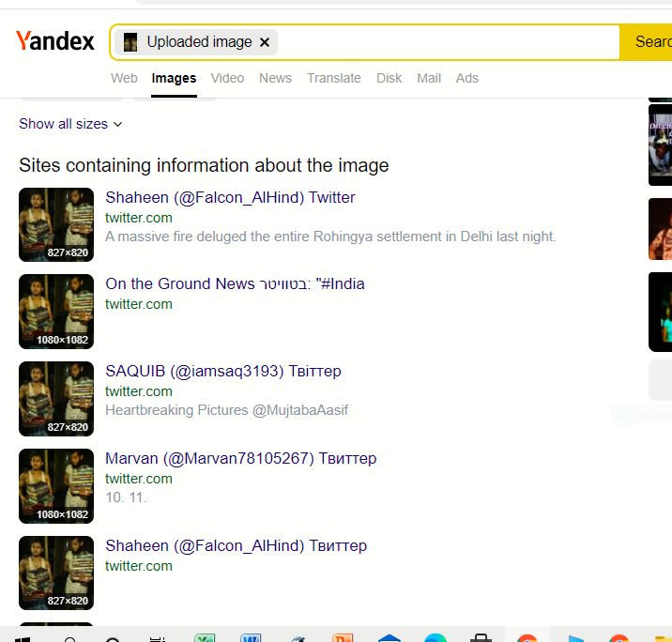Click the uploaded image chip thumbnail

(130, 42)
